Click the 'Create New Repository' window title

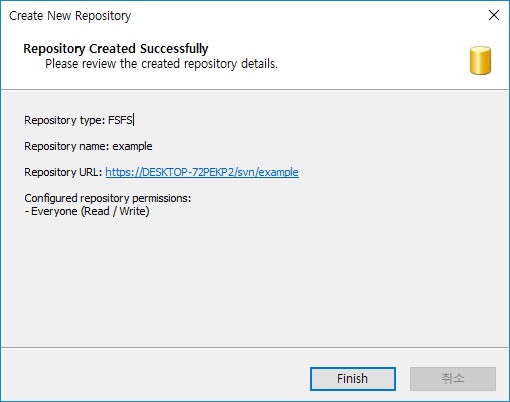pyautogui.click(x=70, y=16)
